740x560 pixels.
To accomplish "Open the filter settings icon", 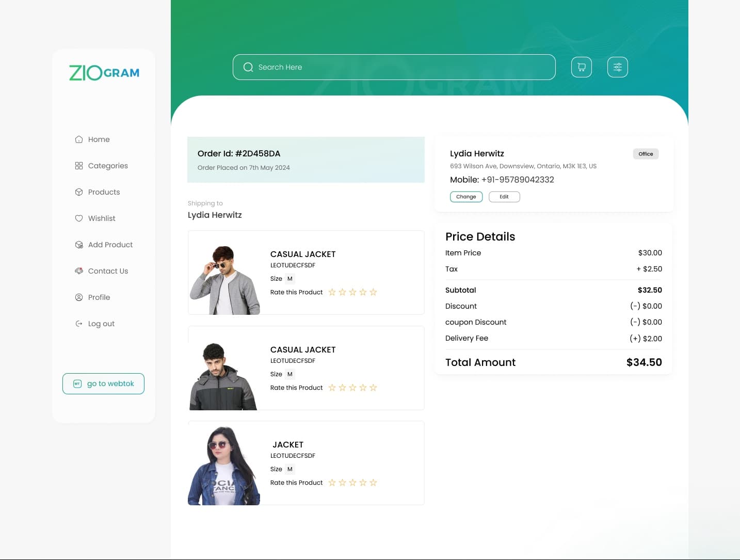I will [618, 67].
